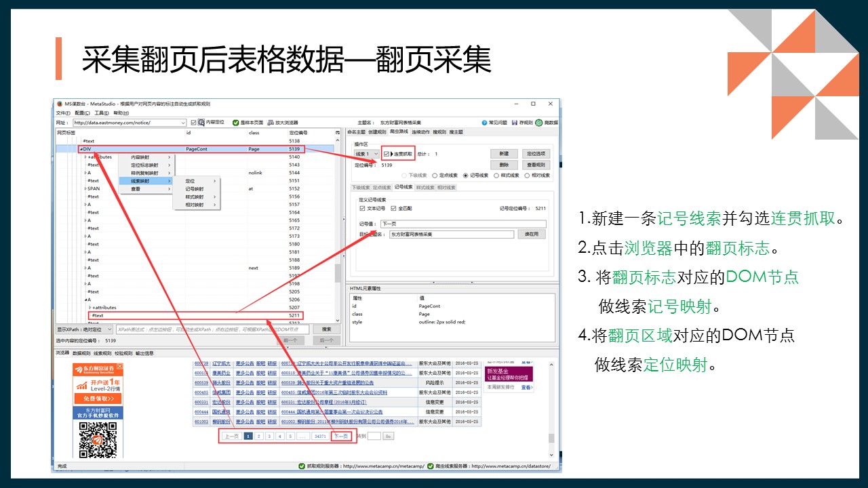
Task: Click the 上一页 pagination link
Action: pyautogui.click(x=231, y=436)
